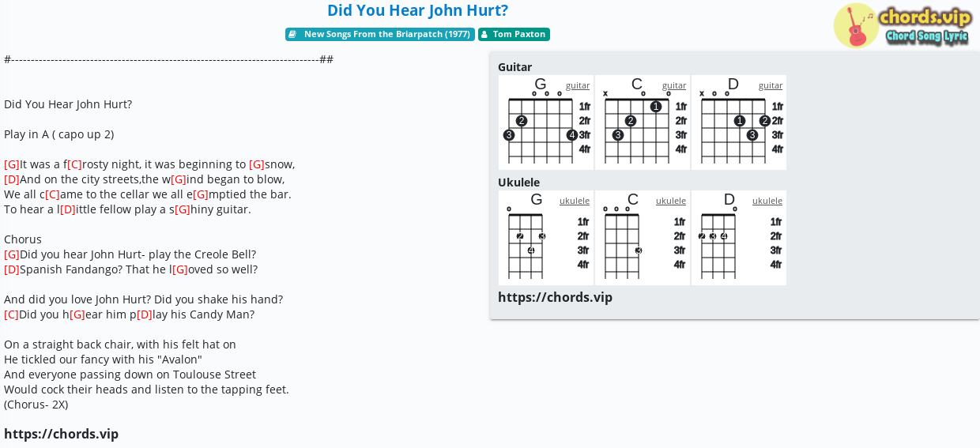Click the ukulele link beside D chord
980x448 pixels.
pyautogui.click(x=767, y=201)
